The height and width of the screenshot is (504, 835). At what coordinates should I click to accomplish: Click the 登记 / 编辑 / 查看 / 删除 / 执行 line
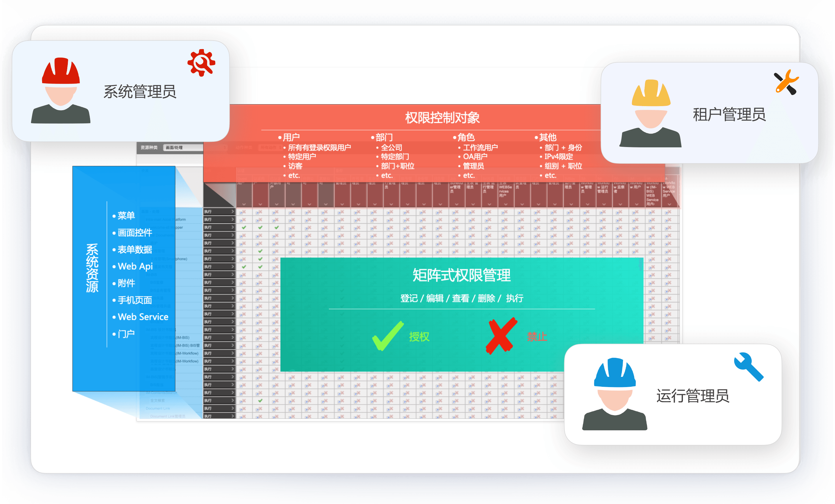tap(462, 298)
